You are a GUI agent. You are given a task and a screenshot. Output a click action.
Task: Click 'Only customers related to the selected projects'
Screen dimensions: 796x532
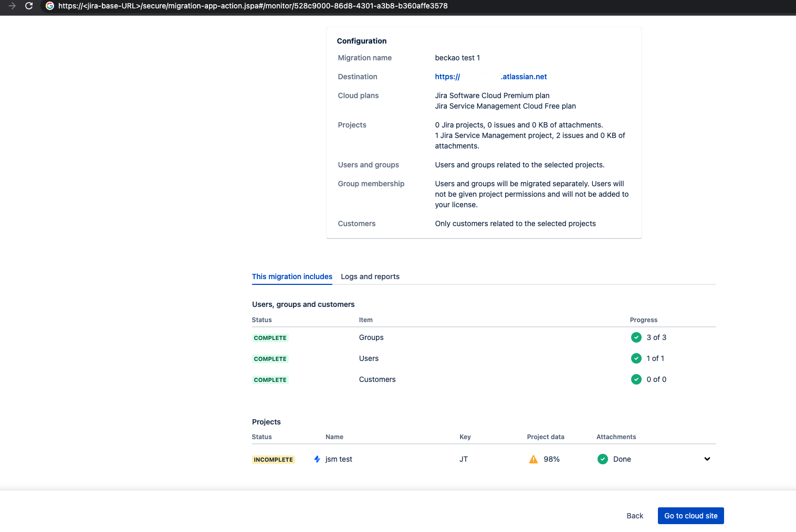[516, 224]
